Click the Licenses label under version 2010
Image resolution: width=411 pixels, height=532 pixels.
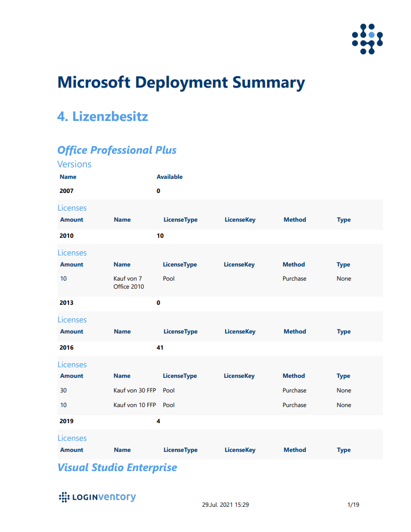(72, 253)
